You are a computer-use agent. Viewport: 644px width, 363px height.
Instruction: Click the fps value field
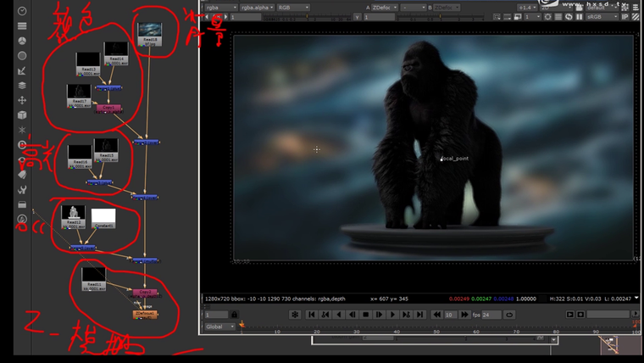pos(487,315)
